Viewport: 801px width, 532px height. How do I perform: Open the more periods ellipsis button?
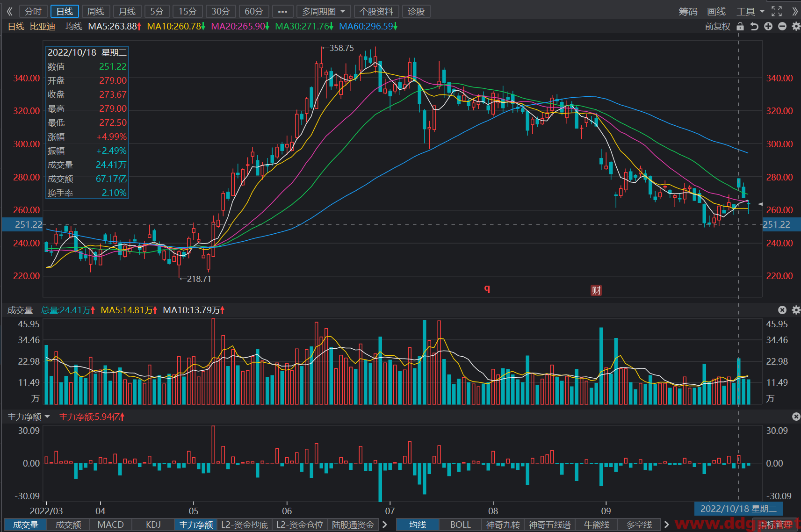(282, 11)
